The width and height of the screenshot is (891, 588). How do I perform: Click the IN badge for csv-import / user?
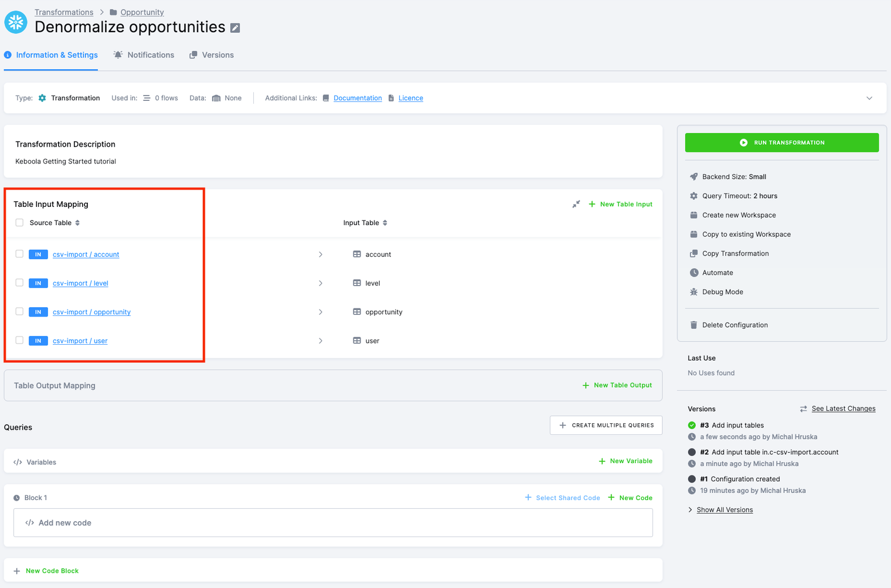(38, 341)
